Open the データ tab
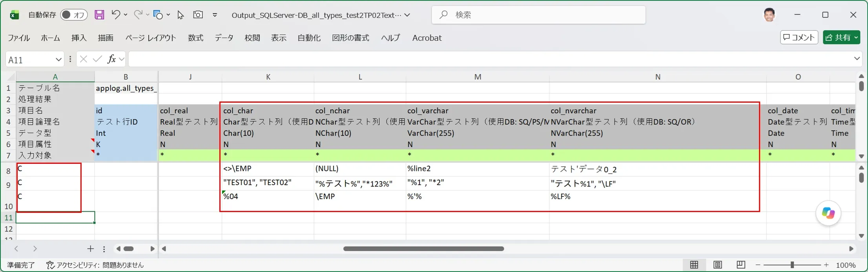This screenshot has height=272, width=868. click(x=224, y=38)
